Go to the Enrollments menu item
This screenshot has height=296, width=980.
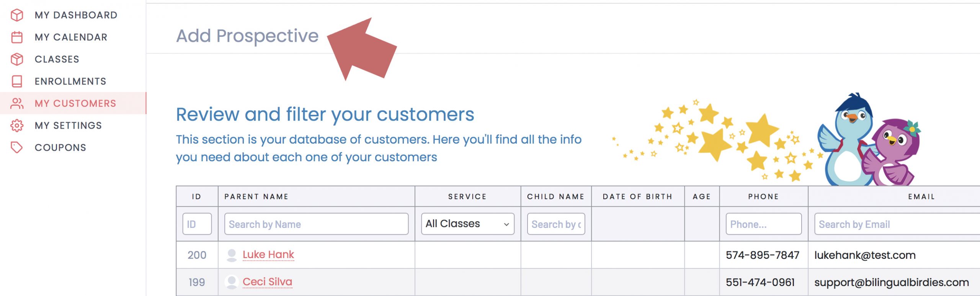point(70,81)
